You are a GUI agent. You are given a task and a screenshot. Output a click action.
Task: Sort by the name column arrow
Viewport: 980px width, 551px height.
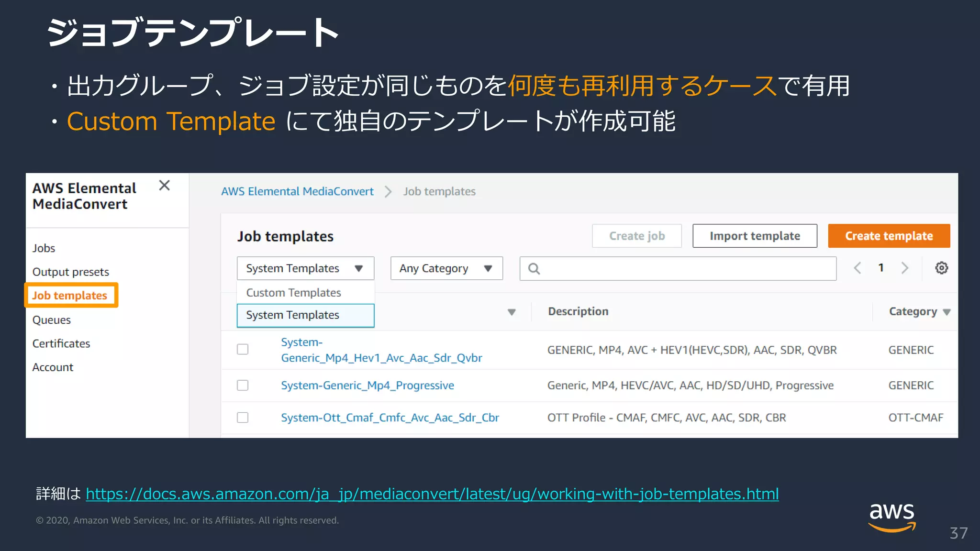click(512, 312)
